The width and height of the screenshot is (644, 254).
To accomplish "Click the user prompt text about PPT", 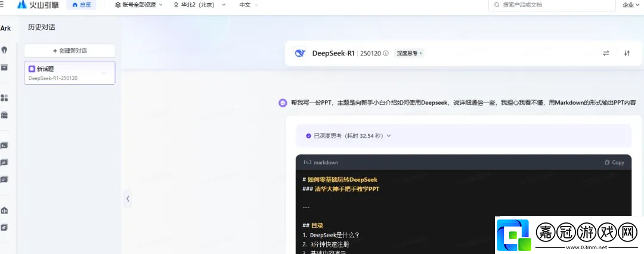I will (x=463, y=103).
